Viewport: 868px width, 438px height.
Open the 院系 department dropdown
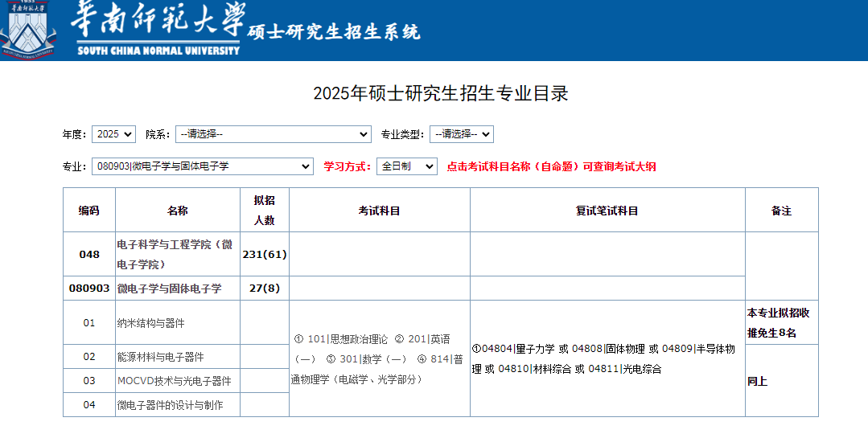[274, 134]
